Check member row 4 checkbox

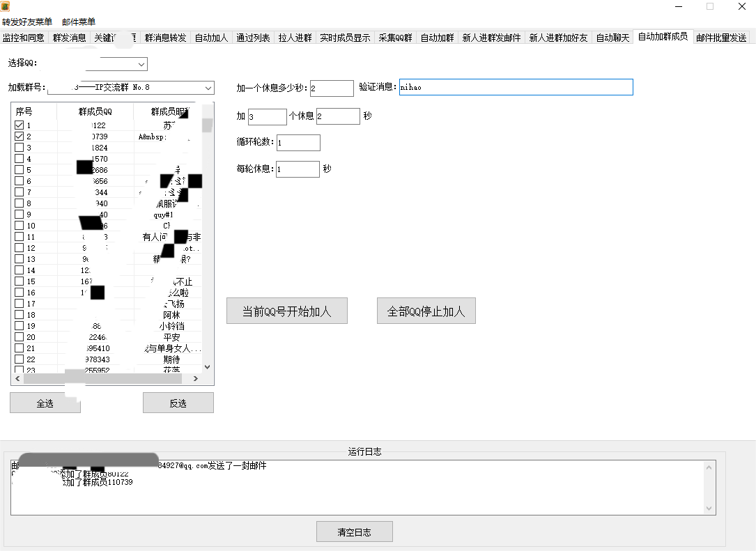(20, 158)
